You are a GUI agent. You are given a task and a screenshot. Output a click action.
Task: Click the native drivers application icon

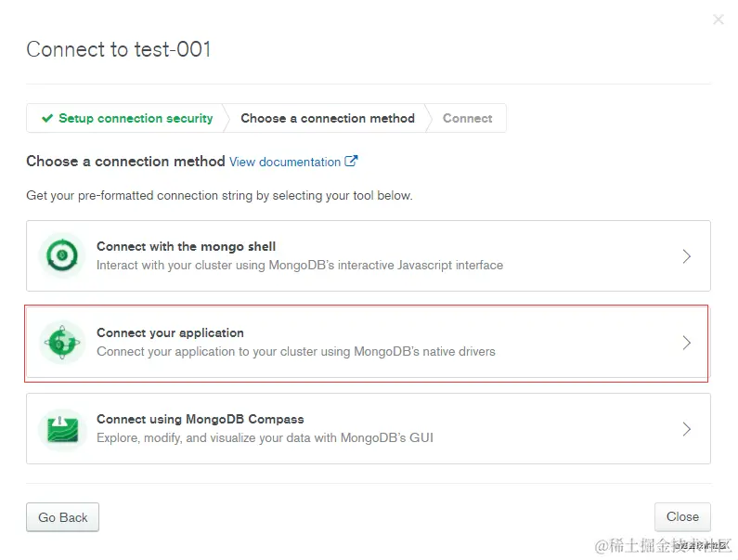click(x=62, y=342)
